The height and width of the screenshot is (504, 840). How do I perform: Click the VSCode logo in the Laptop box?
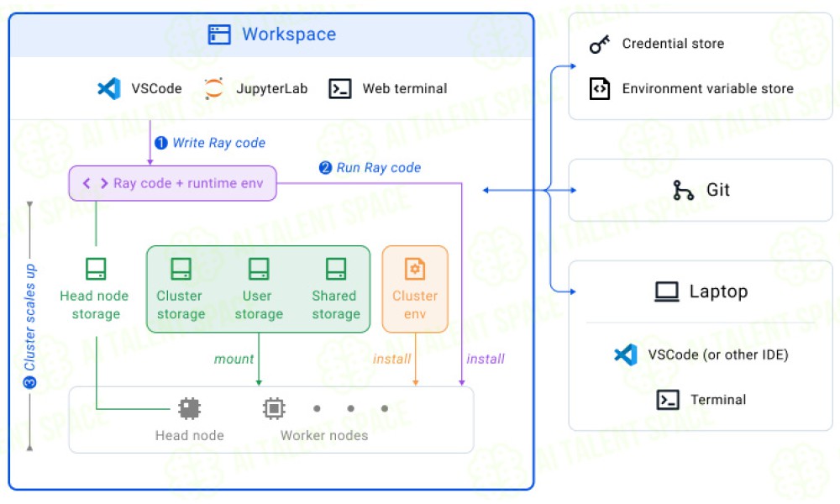626,354
